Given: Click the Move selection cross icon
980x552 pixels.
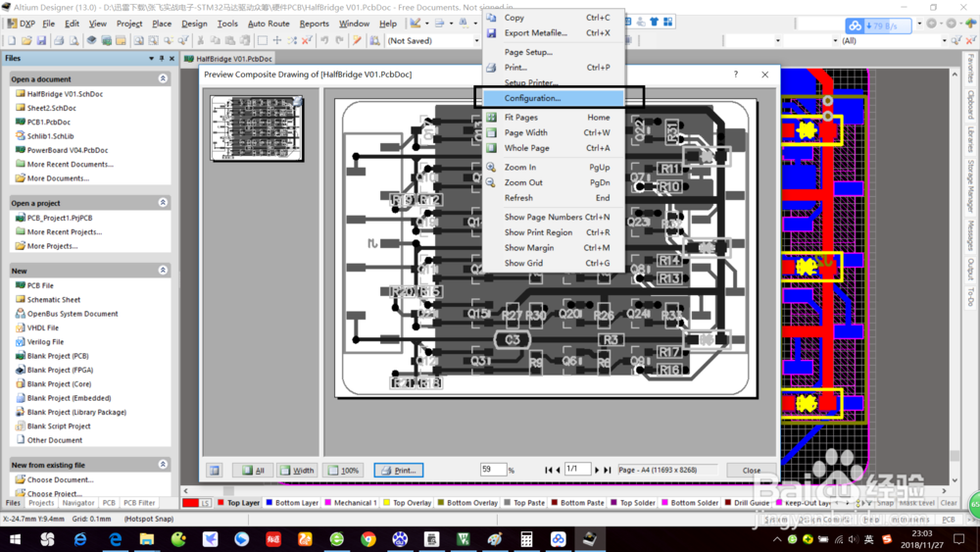Looking at the screenshot, I should pyautogui.click(x=277, y=40).
